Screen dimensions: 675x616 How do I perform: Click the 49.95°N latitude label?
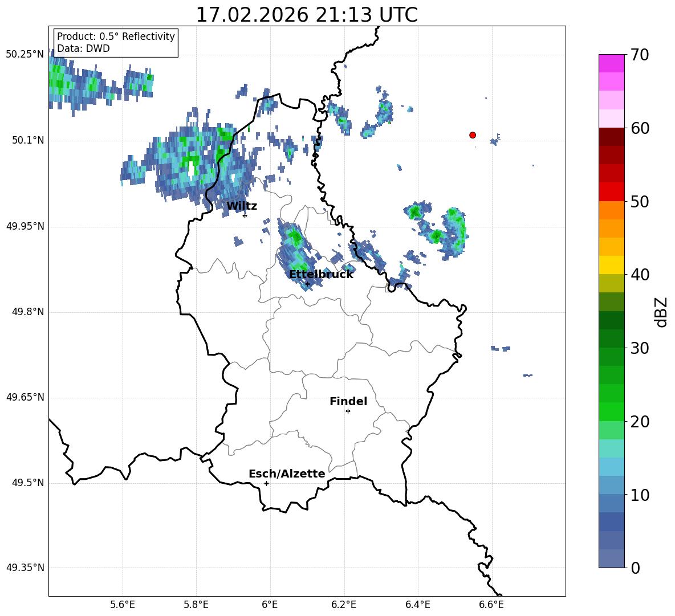[x=25, y=226]
